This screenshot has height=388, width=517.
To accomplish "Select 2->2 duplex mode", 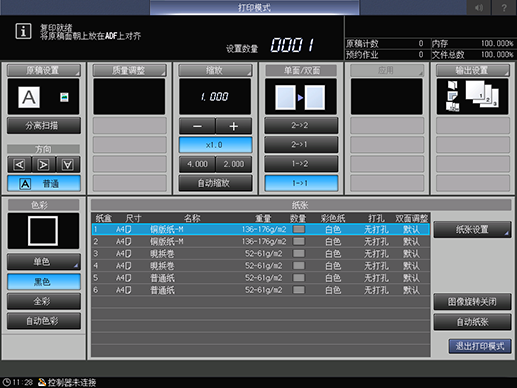I will coord(301,125).
